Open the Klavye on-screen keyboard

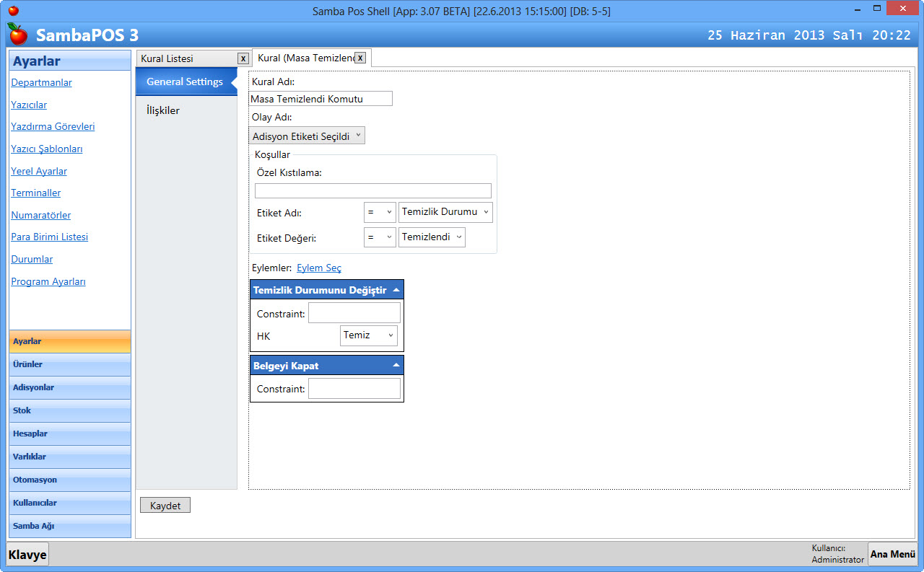(x=27, y=555)
